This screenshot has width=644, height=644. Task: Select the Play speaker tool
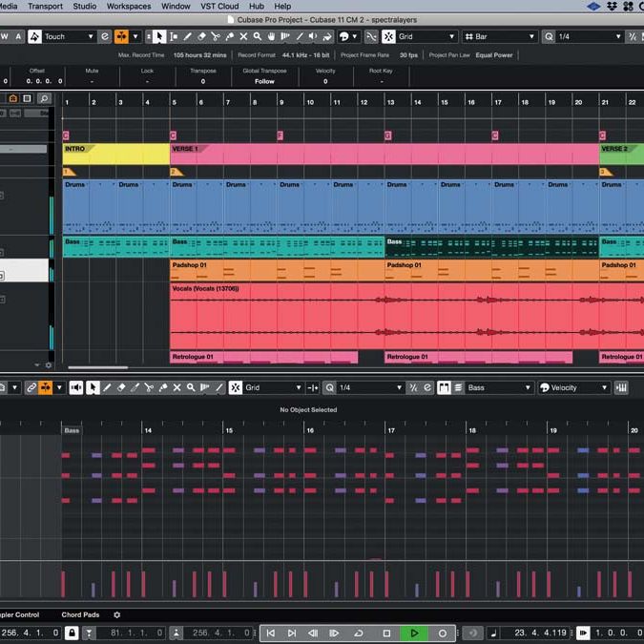coord(313,36)
